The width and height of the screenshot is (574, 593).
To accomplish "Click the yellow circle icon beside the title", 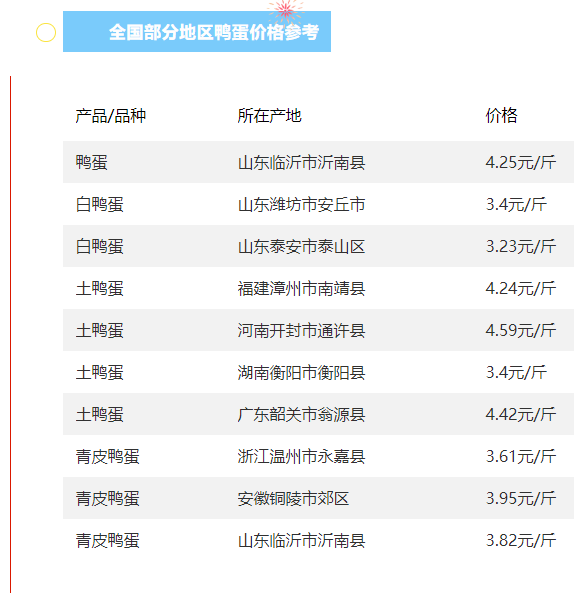I will pos(46,33).
